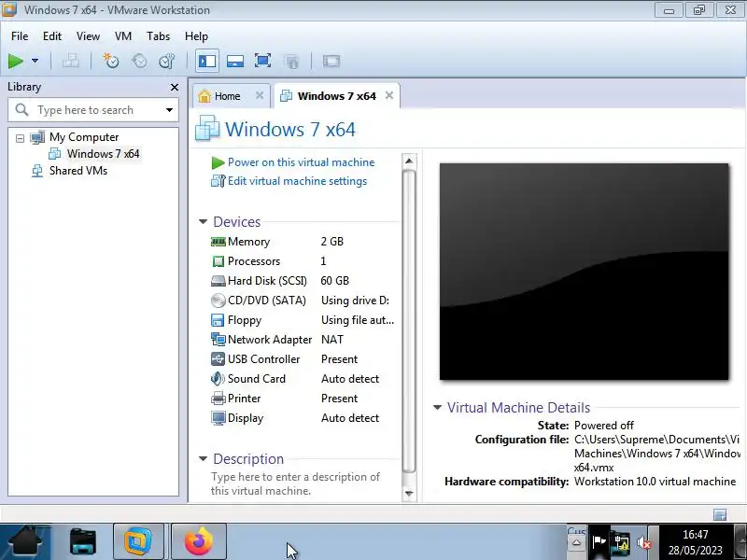The image size is (747, 560).
Task: Click the CD/DVD (SATA) disc icon
Action: click(x=218, y=301)
